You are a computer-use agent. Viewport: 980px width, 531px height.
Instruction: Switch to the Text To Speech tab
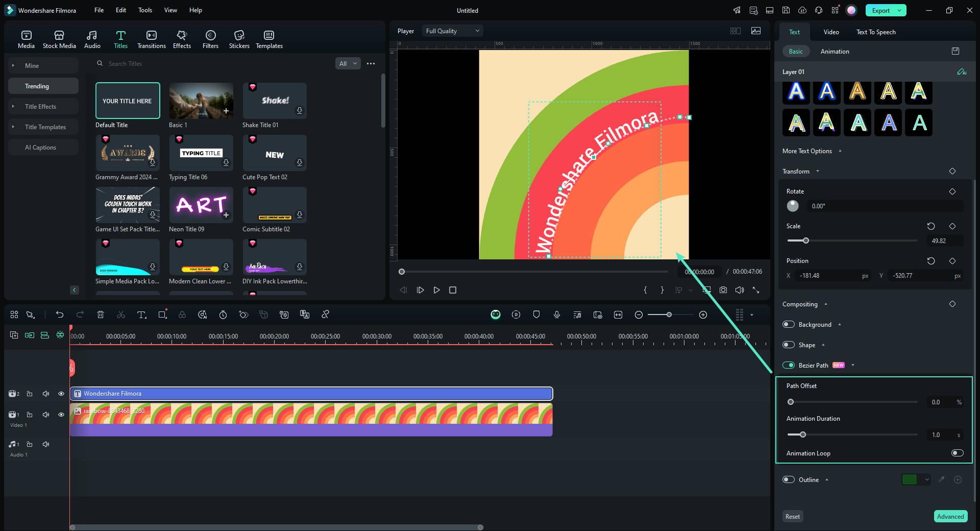point(875,32)
